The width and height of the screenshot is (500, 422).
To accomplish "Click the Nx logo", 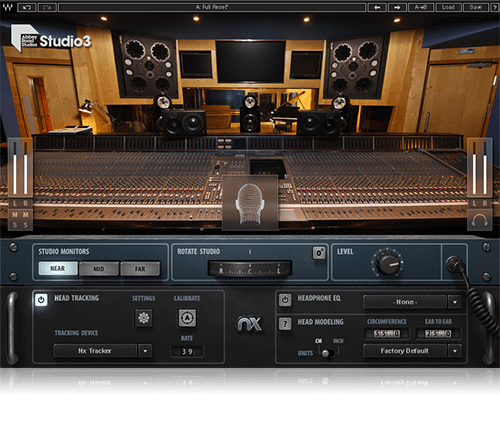I will point(249,324).
